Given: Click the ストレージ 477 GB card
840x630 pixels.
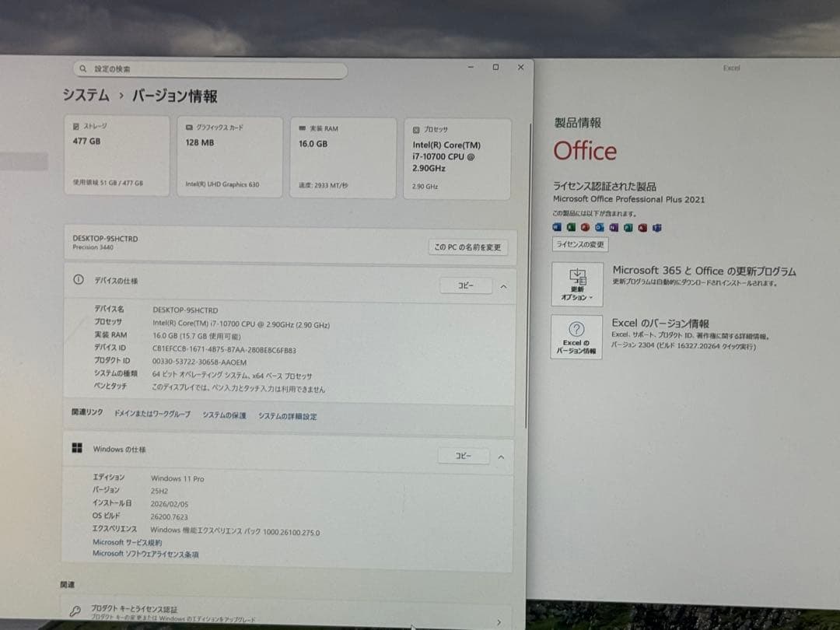Looking at the screenshot, I should click(x=117, y=156).
